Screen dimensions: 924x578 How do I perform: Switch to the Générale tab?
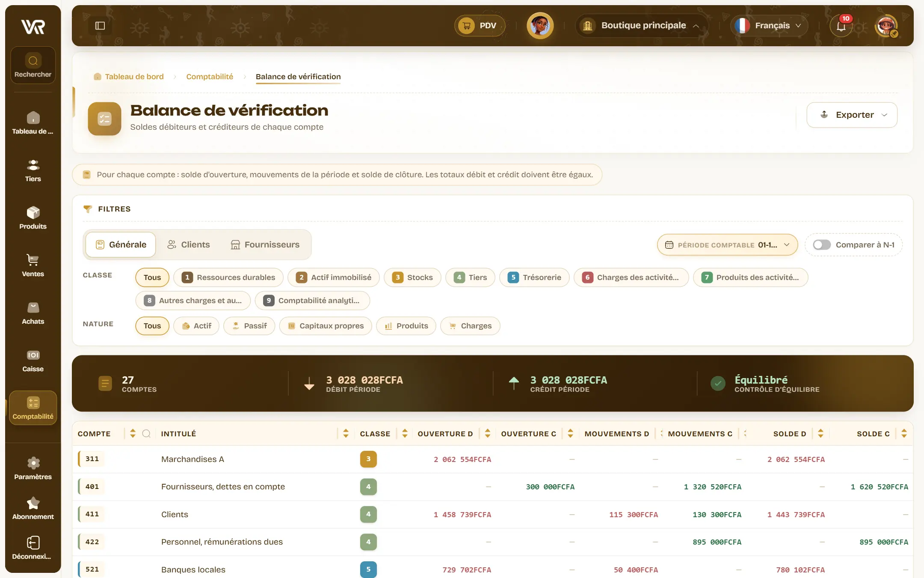coord(121,244)
